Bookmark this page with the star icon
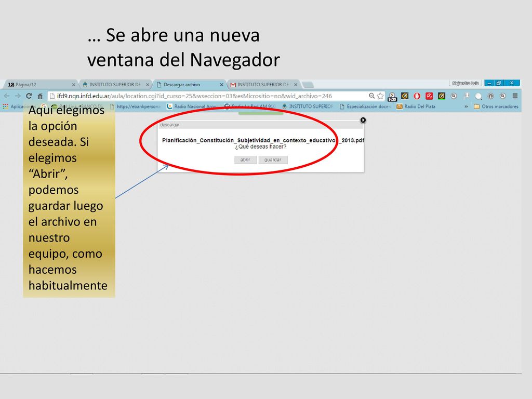Screen dimensions: 532x399 click(380, 96)
